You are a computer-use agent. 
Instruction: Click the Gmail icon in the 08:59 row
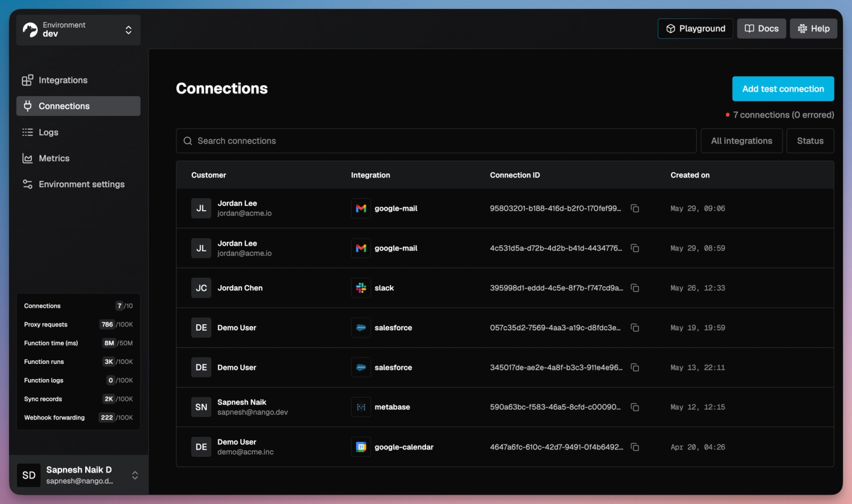coord(361,248)
